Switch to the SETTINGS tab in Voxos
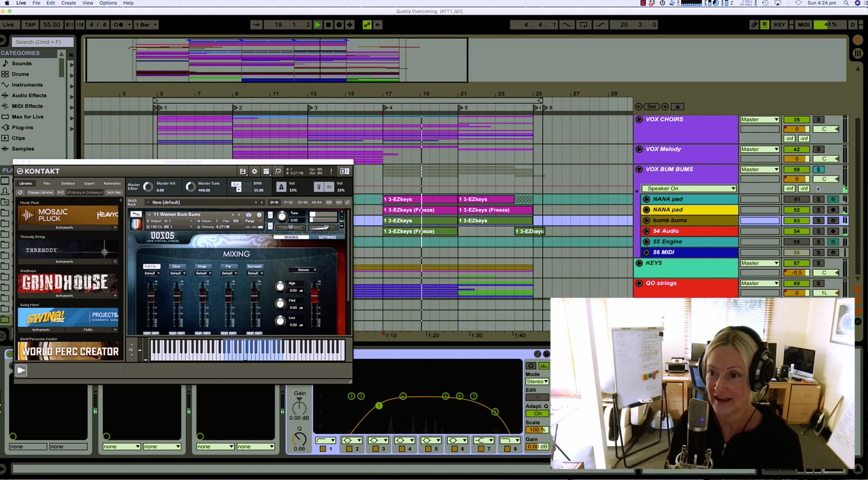This screenshot has width=868, height=480. tap(327, 237)
